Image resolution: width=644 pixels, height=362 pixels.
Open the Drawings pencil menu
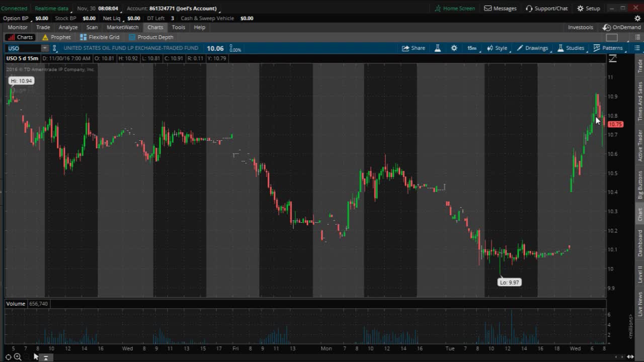tap(533, 48)
